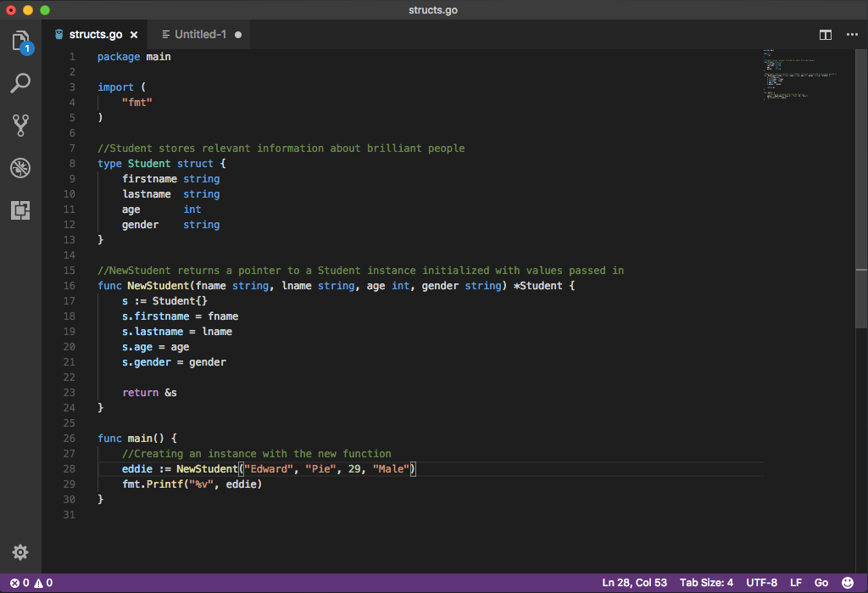Image resolution: width=868 pixels, height=593 pixels.
Task: Click the smiley feedback icon
Action: pyautogui.click(x=847, y=583)
